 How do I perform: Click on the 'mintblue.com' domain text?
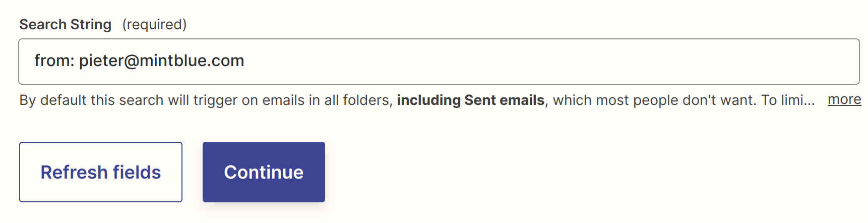coord(192,61)
